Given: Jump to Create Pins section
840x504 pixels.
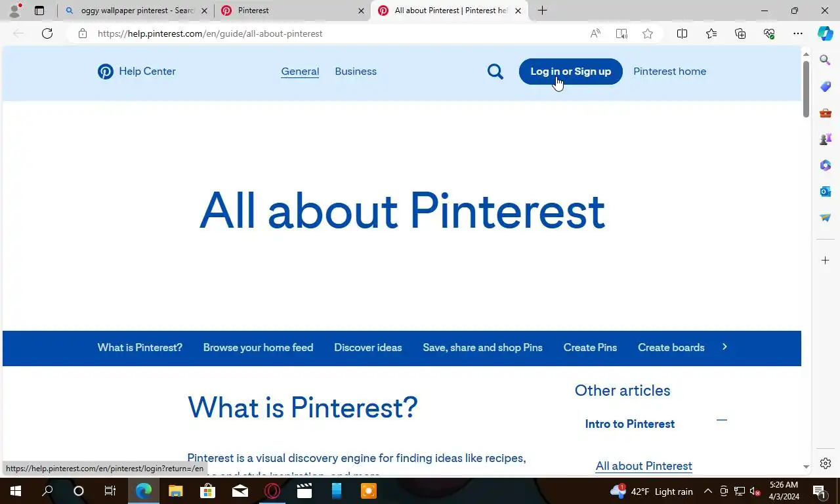Looking at the screenshot, I should click(590, 348).
